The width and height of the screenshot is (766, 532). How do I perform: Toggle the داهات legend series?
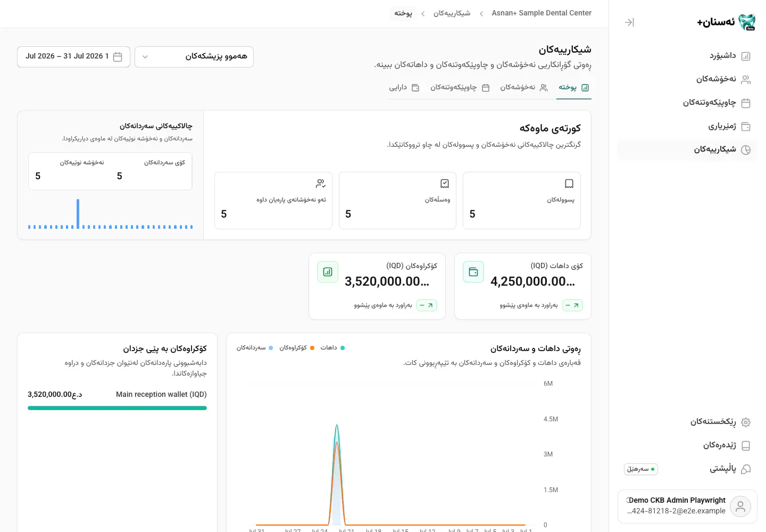tap(332, 348)
